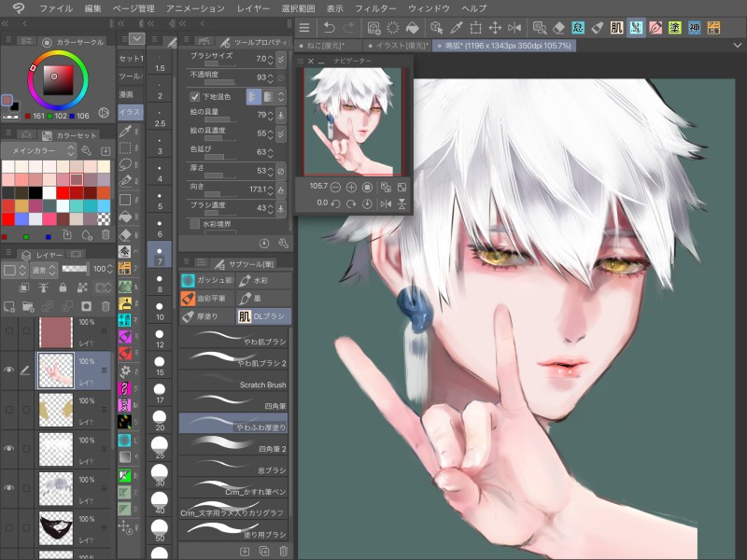Open the hamburger menu in the command bar
This screenshot has width=747, height=560.
click(x=304, y=28)
